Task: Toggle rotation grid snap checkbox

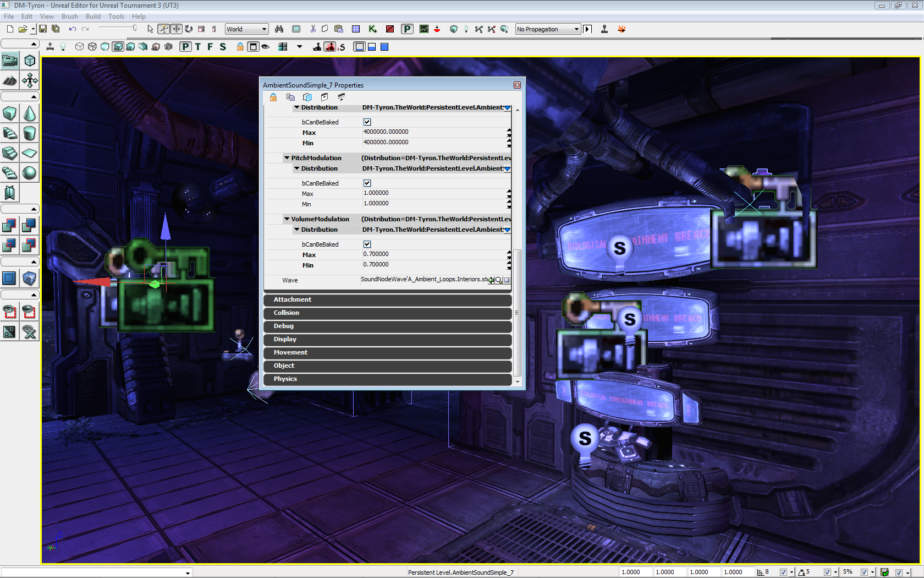Action: coord(827,572)
